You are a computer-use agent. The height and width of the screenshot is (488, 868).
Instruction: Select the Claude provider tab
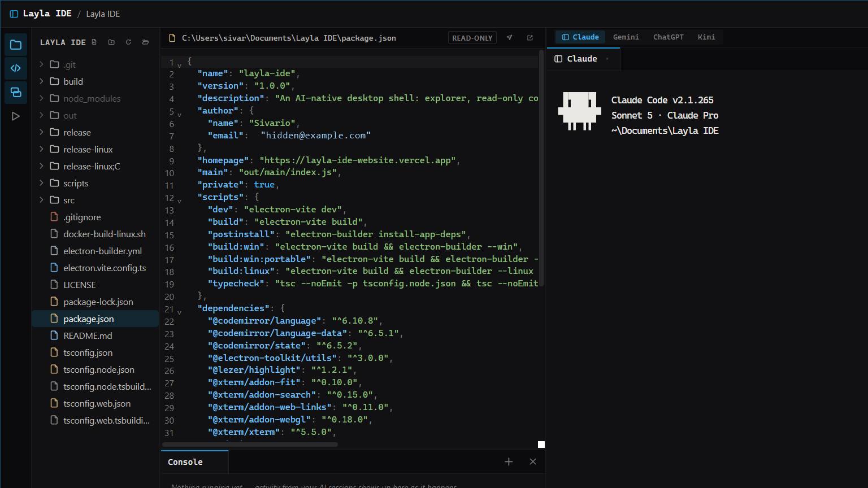point(580,37)
